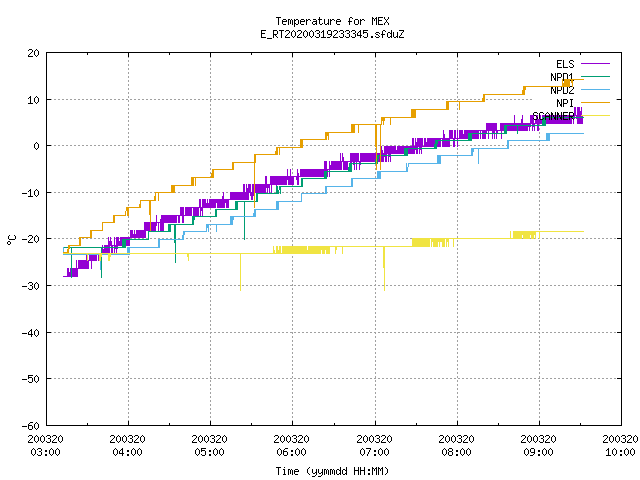Click the NPD1 legend label
Viewport: 640px width, 480px height.
[562, 77]
